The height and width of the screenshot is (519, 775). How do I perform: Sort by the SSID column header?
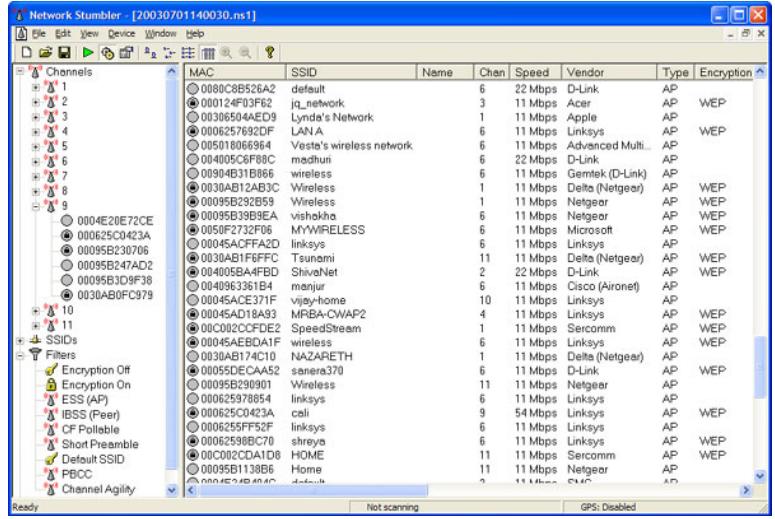click(x=351, y=72)
